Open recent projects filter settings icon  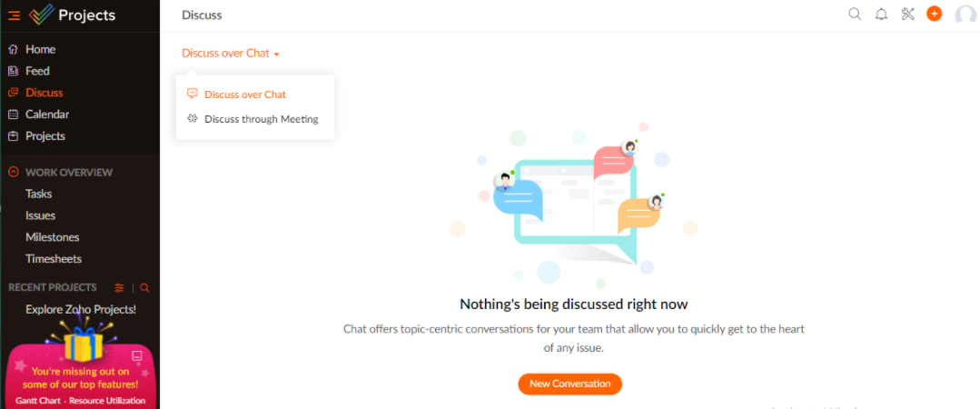119,288
